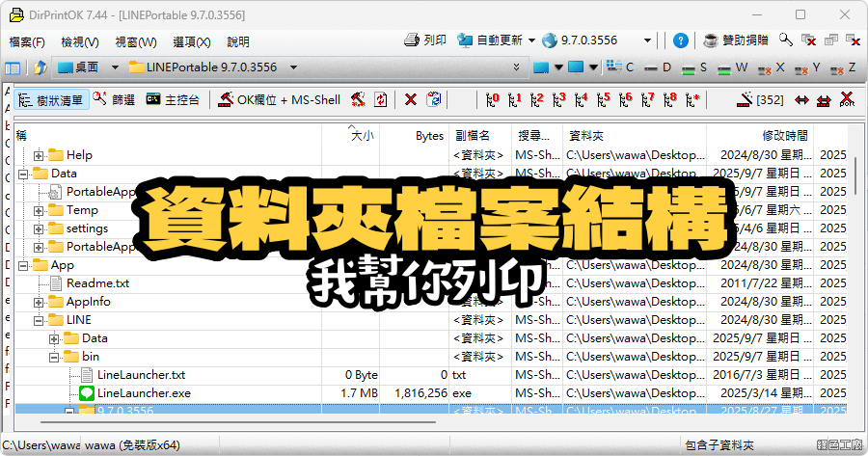Set tree expansion to level 5
The width and height of the screenshot is (868, 456).
tap(603, 99)
